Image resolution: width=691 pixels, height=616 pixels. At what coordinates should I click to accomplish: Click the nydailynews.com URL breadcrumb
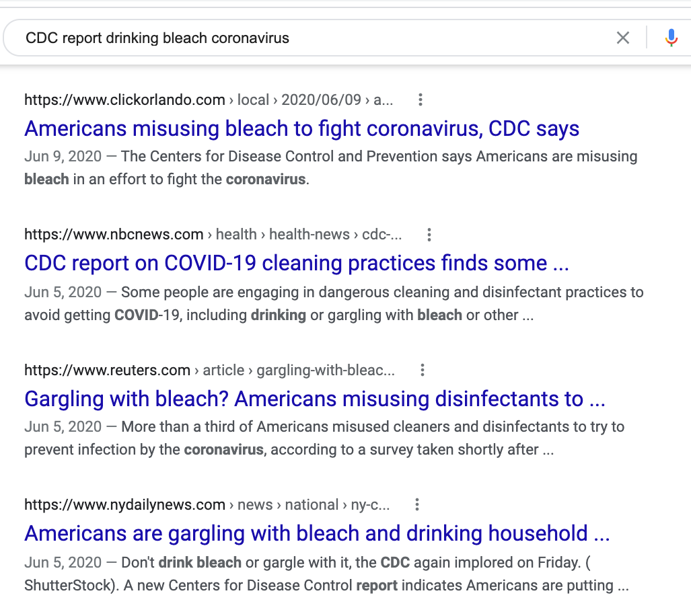tap(207, 504)
